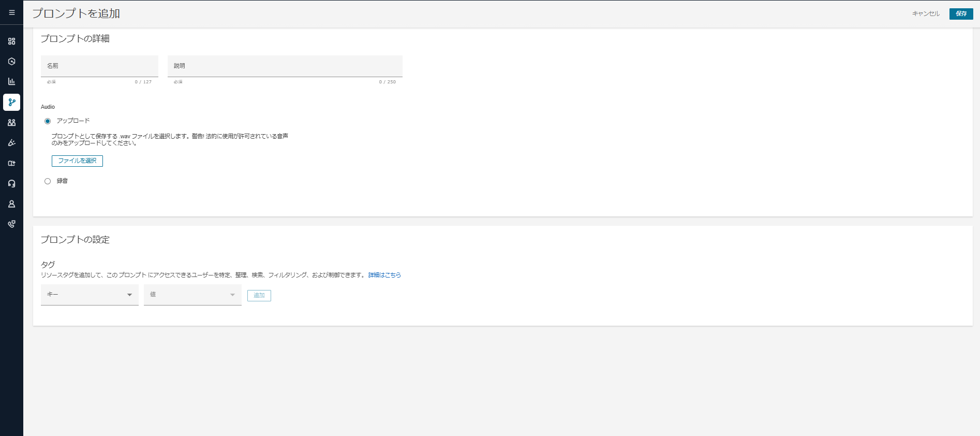Click into the 説明 input field
Screen dimensions: 980x436
tap(285, 66)
